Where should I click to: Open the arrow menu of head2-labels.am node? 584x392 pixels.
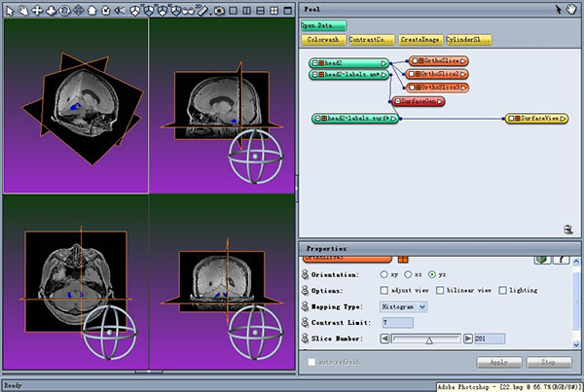pyautogui.click(x=383, y=75)
